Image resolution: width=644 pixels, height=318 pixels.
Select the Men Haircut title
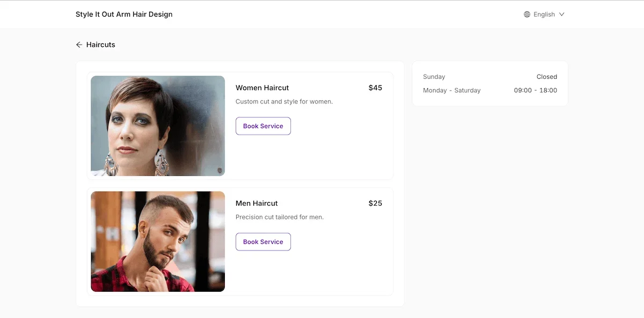(257, 203)
